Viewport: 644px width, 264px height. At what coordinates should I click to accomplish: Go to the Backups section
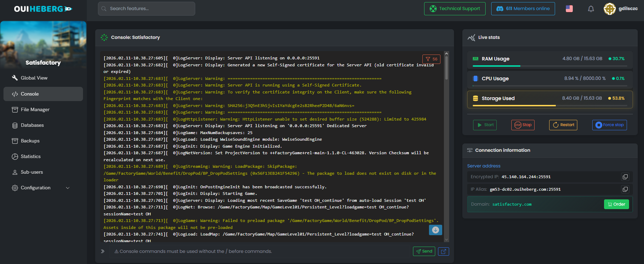click(x=30, y=141)
